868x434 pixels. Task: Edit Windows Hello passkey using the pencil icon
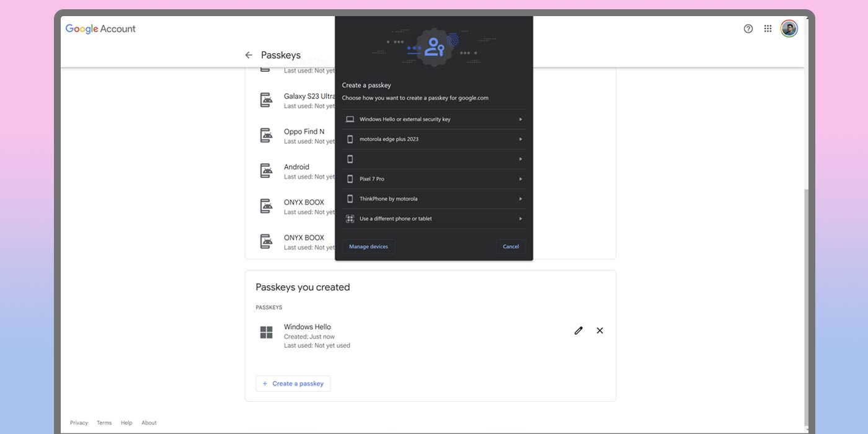578,330
